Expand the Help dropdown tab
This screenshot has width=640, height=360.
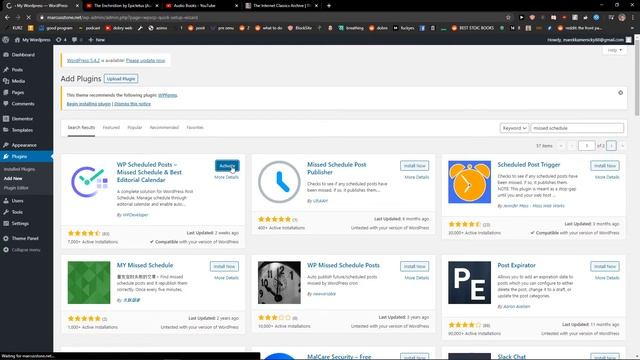[614, 50]
